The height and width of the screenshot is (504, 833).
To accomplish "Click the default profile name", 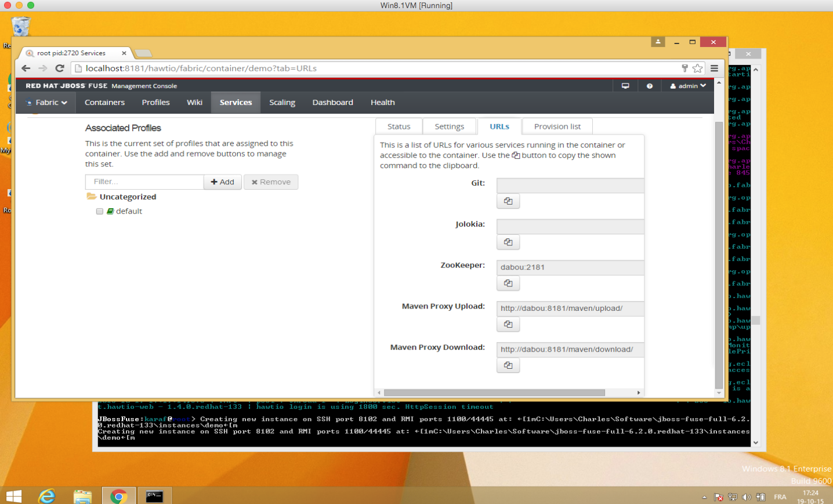I will 129,212.
